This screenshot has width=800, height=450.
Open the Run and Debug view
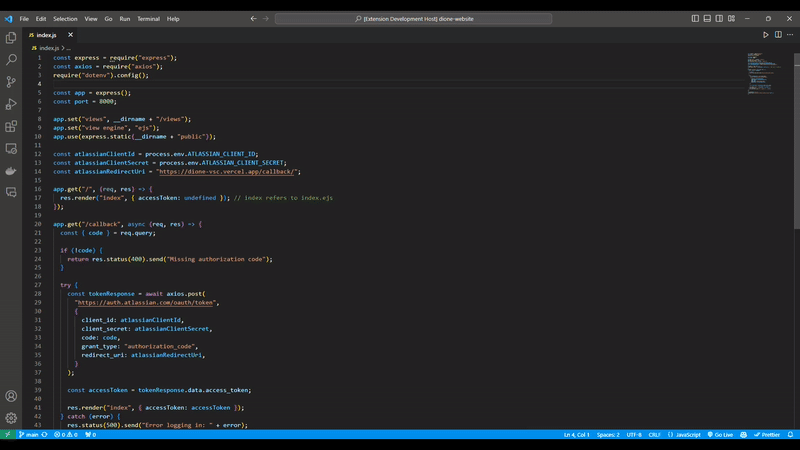[11, 104]
